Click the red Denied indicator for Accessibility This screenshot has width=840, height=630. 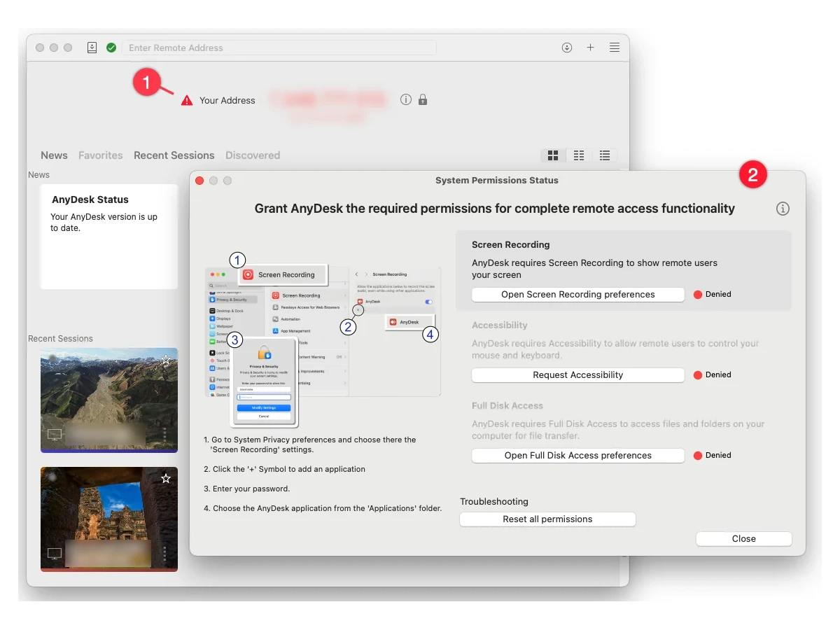pos(697,375)
